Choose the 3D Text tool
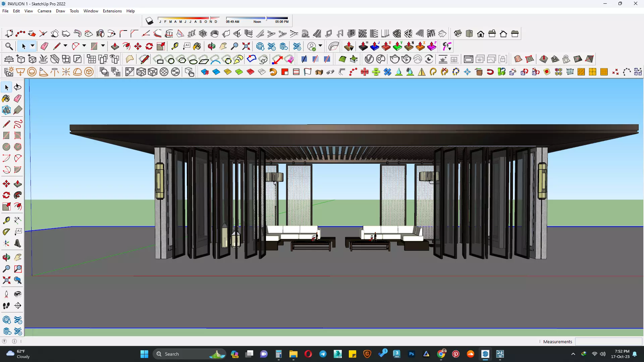644x362 pixels. click(x=18, y=243)
